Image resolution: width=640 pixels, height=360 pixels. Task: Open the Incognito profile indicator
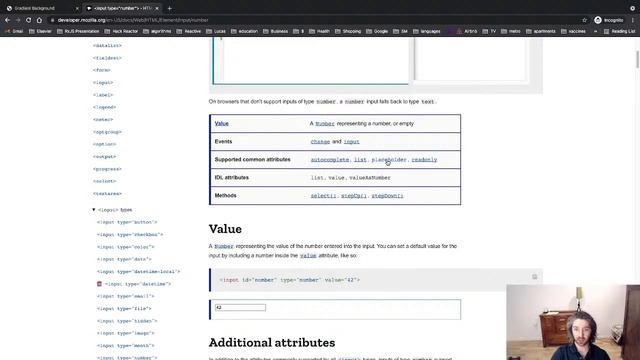coord(609,20)
